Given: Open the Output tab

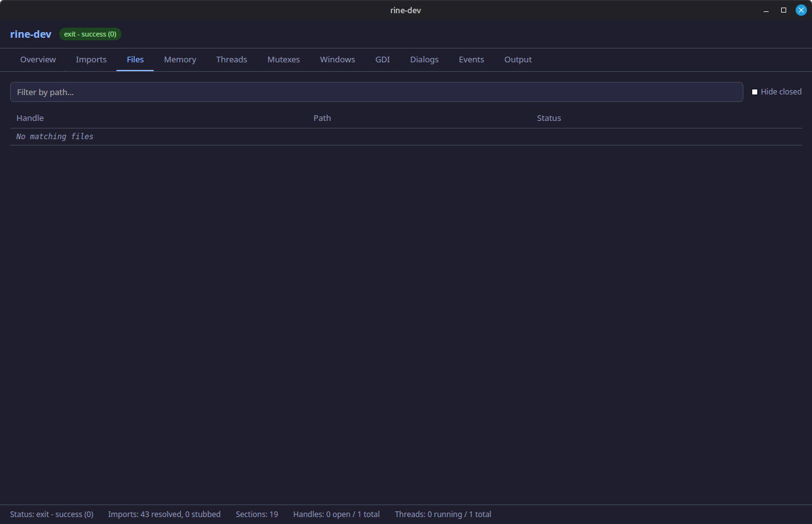Looking at the screenshot, I should point(517,59).
